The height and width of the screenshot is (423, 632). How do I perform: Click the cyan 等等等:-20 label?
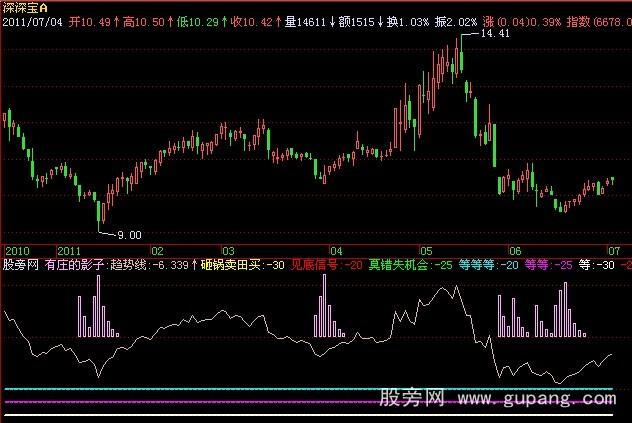point(489,265)
